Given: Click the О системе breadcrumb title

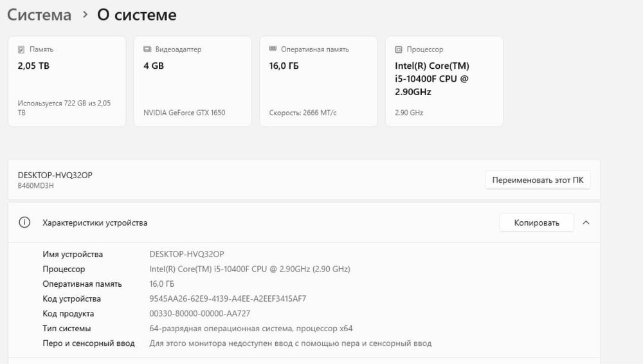Looking at the screenshot, I should [136, 15].
